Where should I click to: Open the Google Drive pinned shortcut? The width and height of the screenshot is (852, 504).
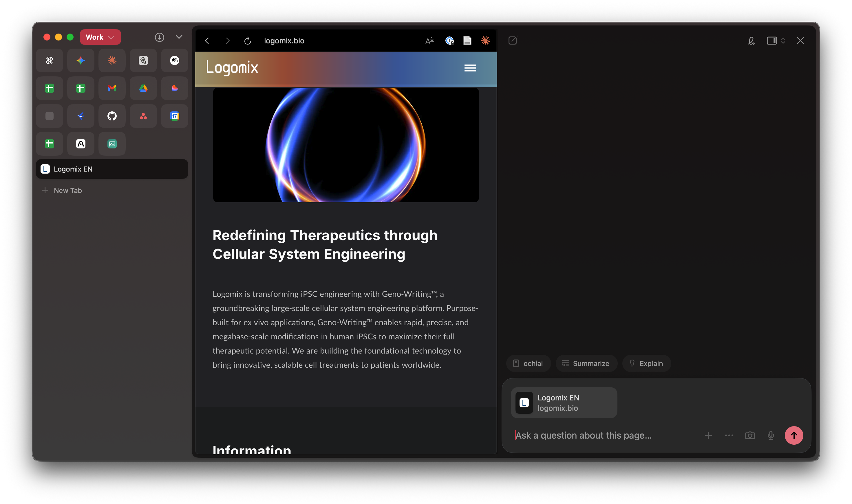[x=143, y=88]
